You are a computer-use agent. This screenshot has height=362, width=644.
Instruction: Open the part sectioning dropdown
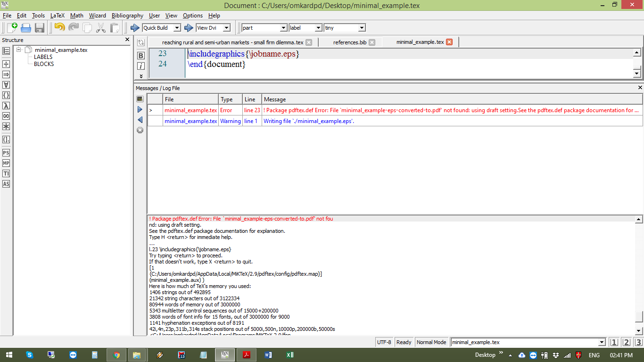(x=283, y=28)
